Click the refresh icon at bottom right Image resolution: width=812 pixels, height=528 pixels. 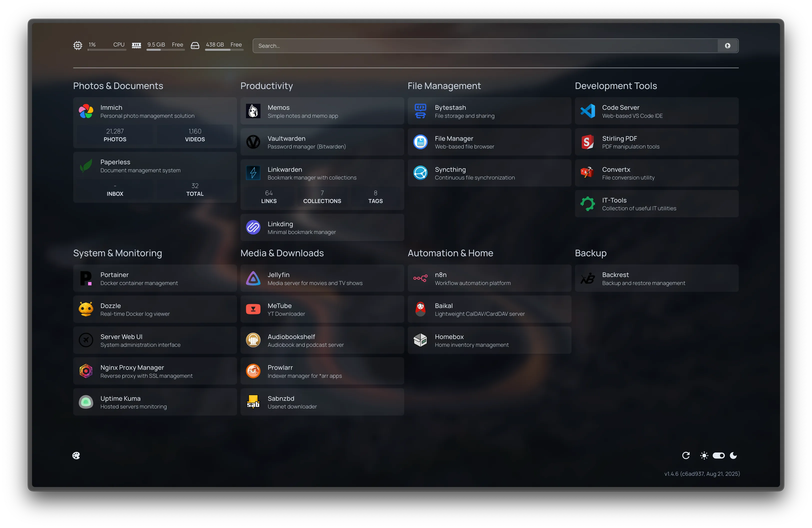coord(686,456)
